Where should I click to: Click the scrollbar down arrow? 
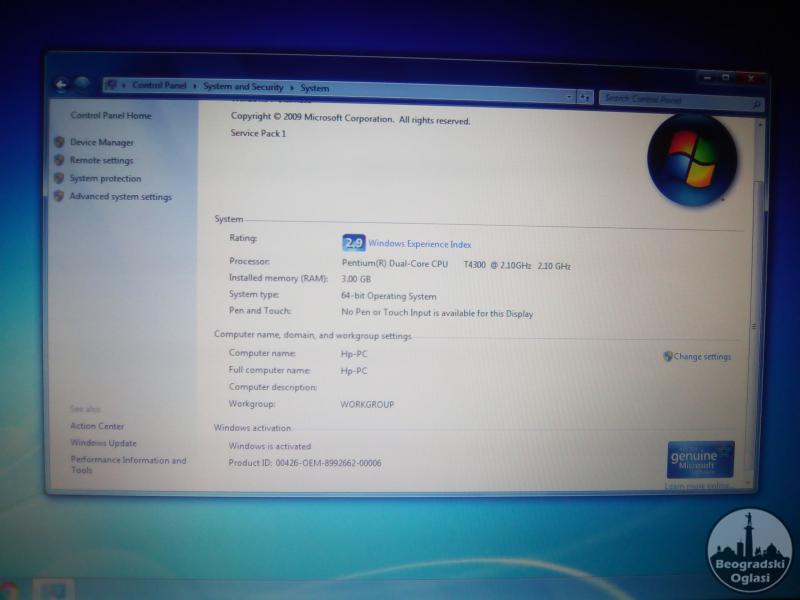(x=749, y=482)
